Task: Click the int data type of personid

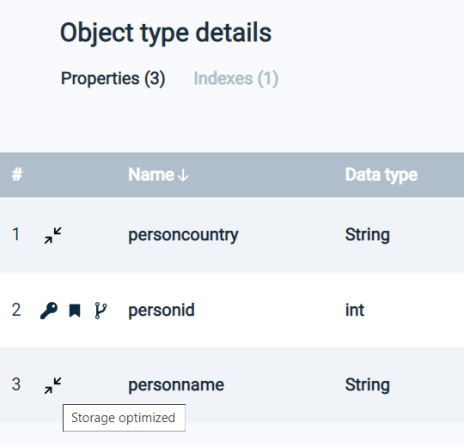Action: click(x=355, y=310)
